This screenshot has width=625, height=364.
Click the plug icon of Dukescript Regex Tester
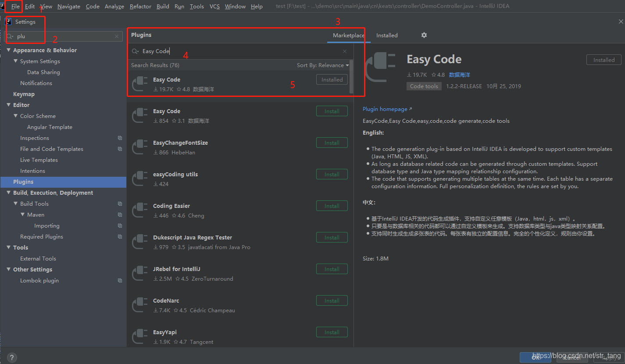click(x=140, y=242)
